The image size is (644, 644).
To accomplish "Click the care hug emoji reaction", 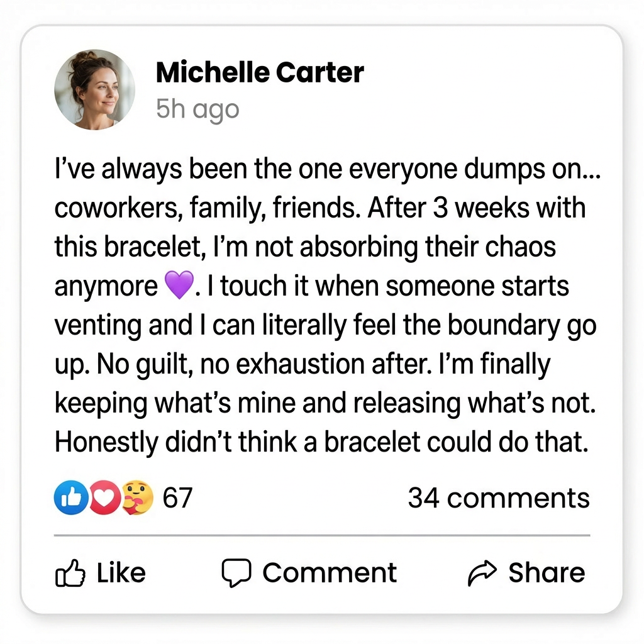I will click(137, 498).
